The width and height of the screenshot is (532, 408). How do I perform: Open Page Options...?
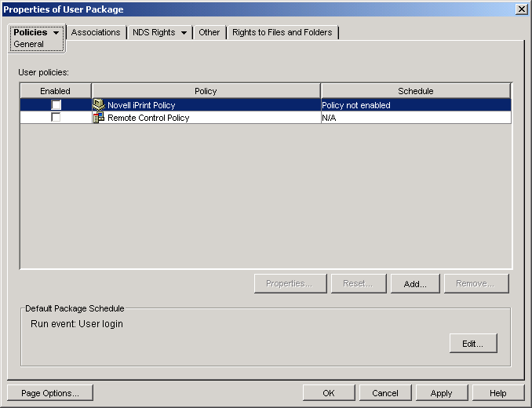[x=50, y=393]
